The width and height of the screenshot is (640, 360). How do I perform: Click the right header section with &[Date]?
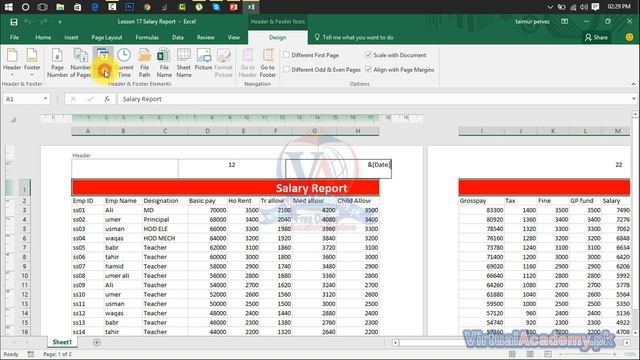[x=338, y=169]
